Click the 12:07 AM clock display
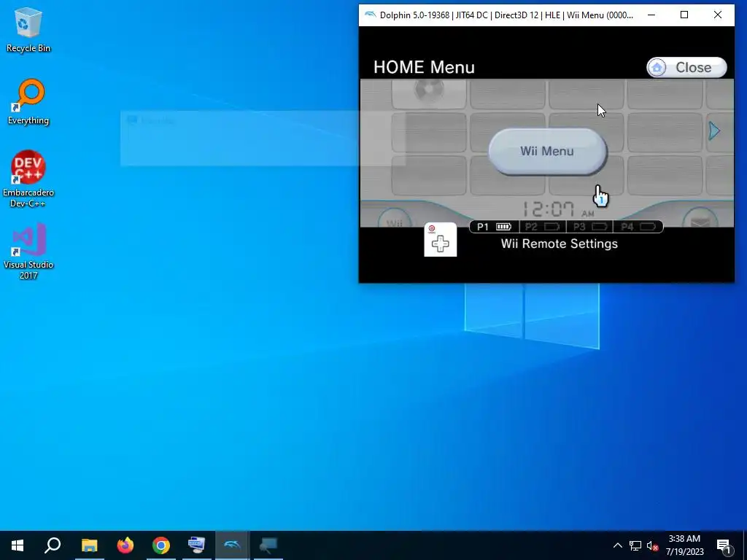 [558, 209]
